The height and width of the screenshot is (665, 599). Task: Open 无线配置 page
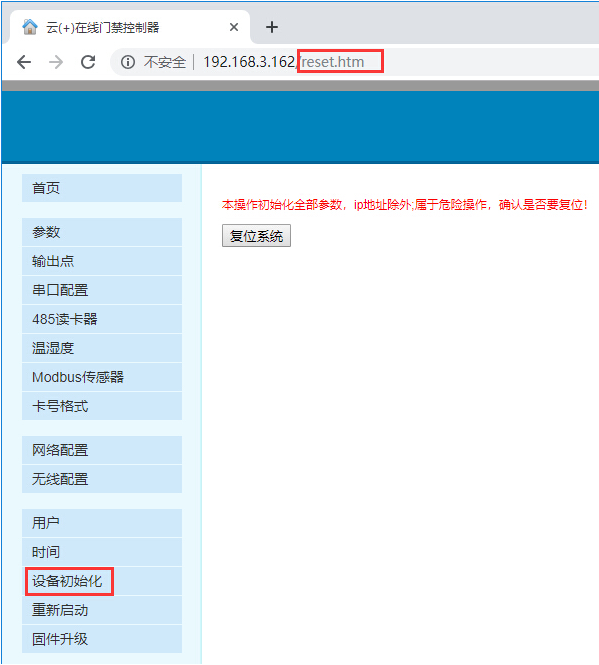tap(102, 479)
